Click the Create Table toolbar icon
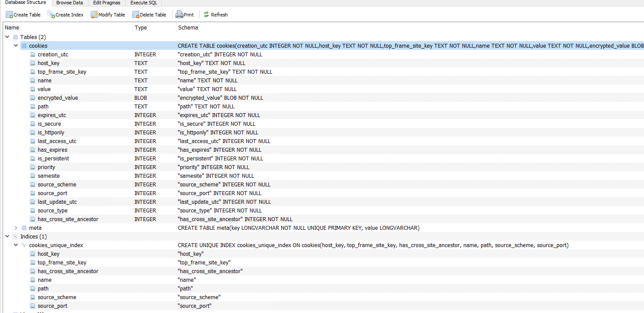644x313 pixels. coord(9,15)
